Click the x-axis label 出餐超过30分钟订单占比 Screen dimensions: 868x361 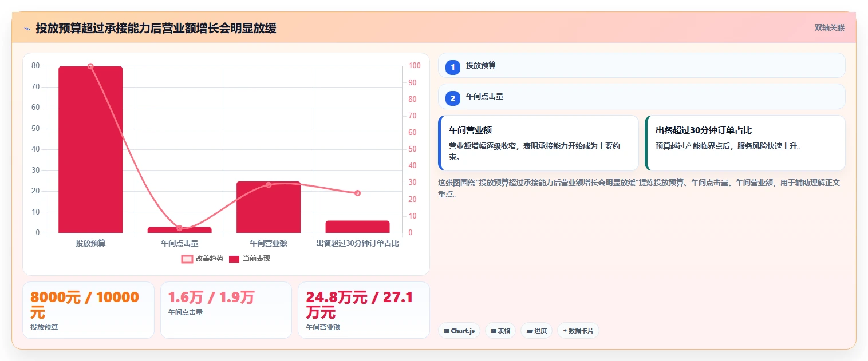358,243
